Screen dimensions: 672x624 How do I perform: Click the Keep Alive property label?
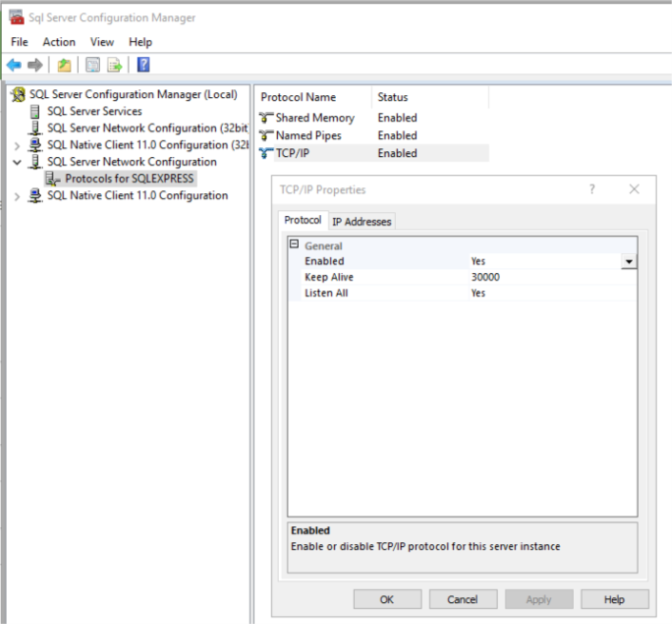pyautogui.click(x=329, y=277)
